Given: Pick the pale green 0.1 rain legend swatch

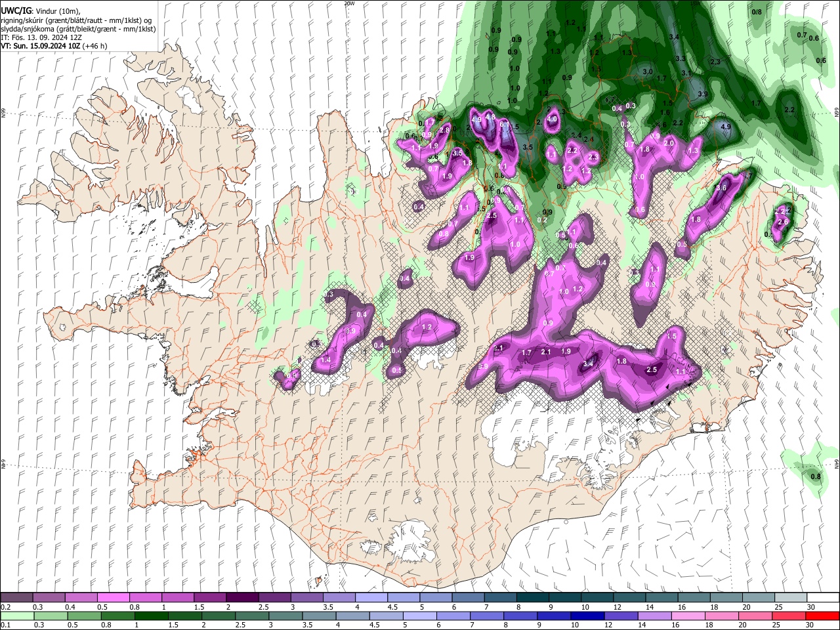Looking at the screenshot, I should pos(17,616).
